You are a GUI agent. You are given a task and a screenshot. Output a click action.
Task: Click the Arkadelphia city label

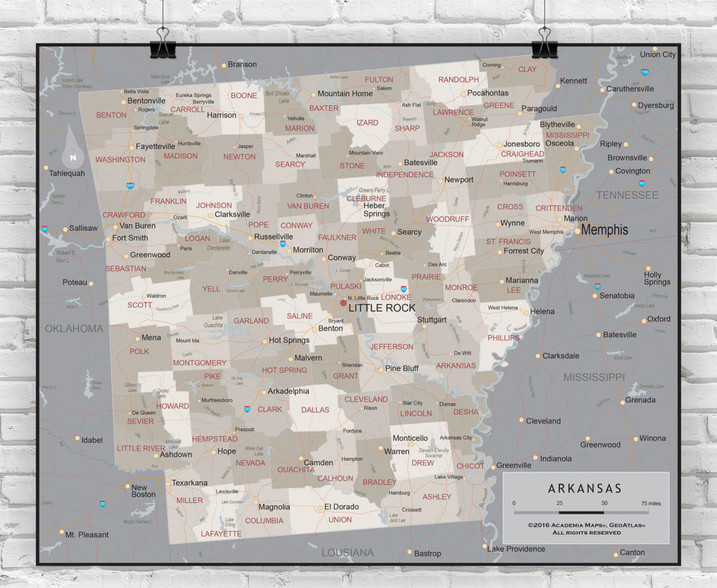(x=288, y=391)
